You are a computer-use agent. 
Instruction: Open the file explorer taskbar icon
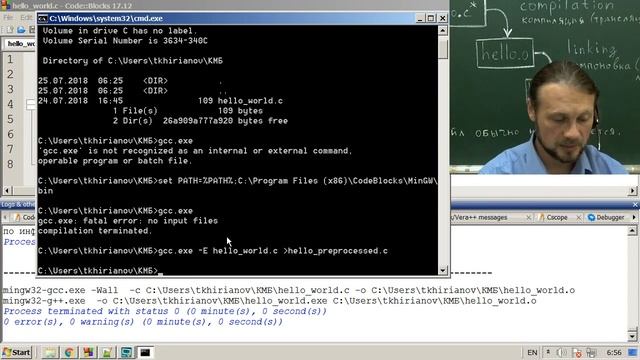tap(50, 352)
